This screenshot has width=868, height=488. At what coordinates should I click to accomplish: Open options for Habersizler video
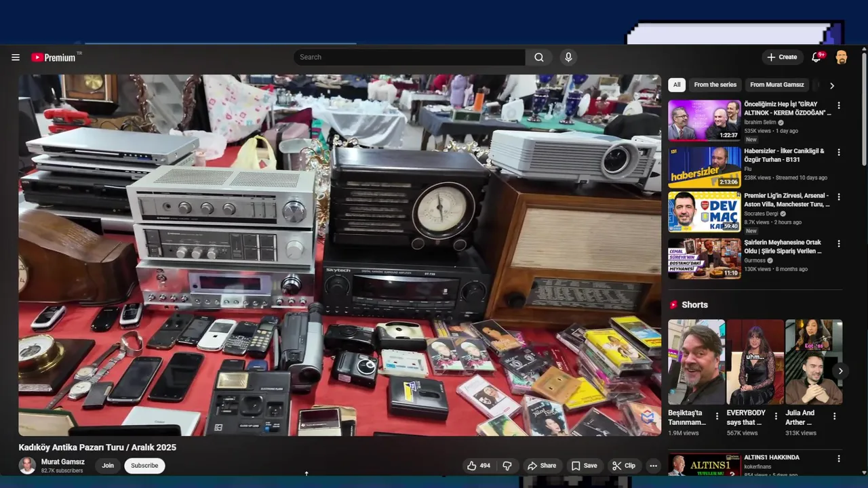click(x=839, y=152)
